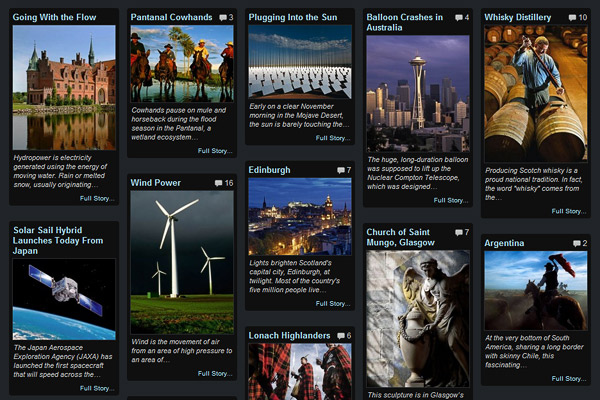The width and height of the screenshot is (600, 400).
Task: Select the Hydropower is electricity description text
Action: [x=60, y=171]
